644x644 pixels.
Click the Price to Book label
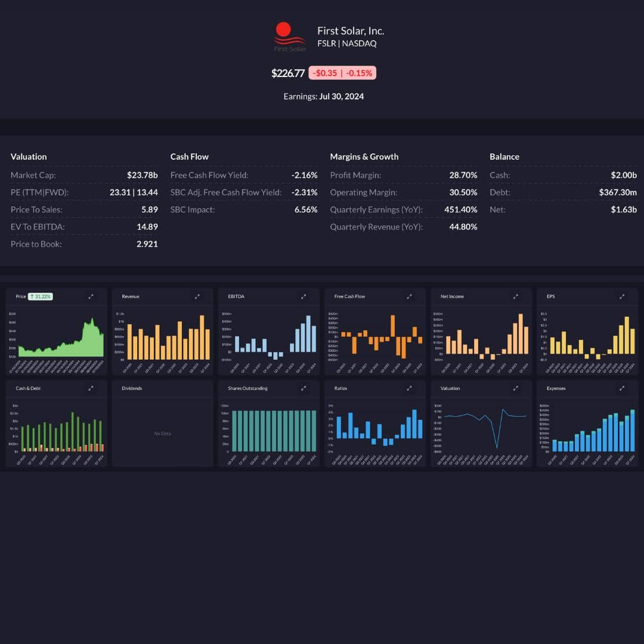[x=36, y=244]
